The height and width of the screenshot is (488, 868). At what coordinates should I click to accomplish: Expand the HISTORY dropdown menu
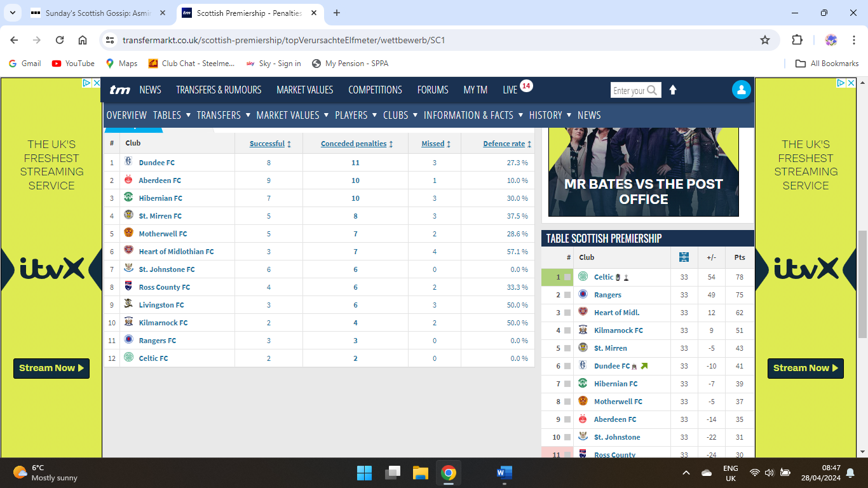(x=550, y=115)
